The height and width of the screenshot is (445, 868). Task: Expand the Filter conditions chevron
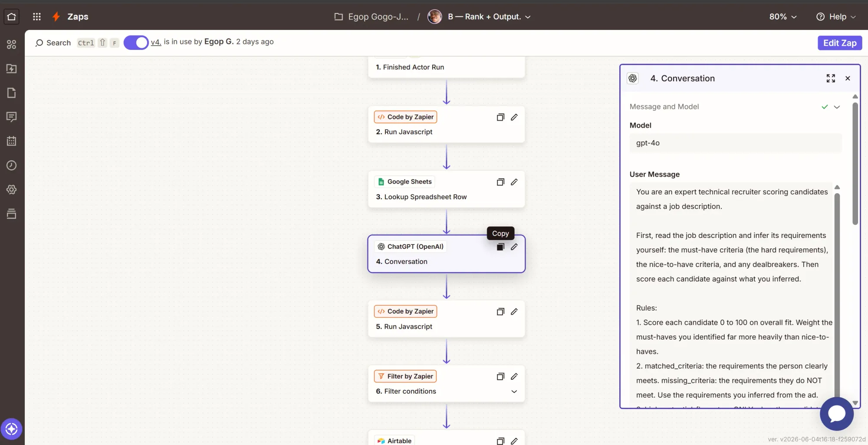(514, 392)
